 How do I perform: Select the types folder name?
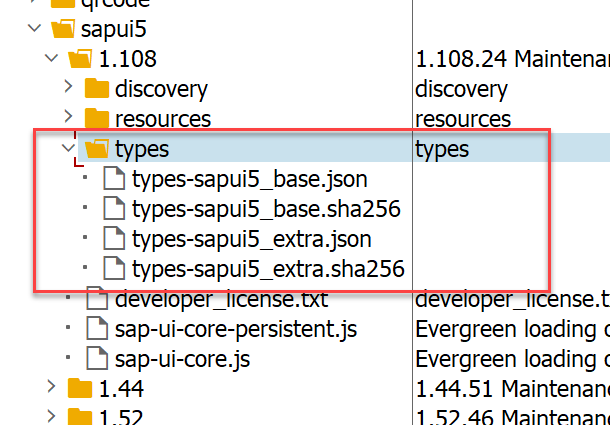[x=142, y=149]
